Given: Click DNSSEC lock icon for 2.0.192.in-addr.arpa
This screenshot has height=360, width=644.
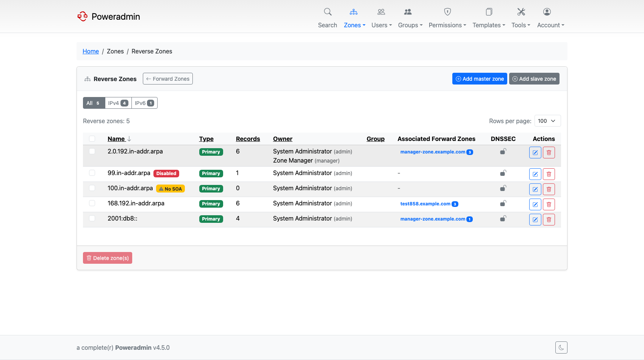Looking at the screenshot, I should [x=503, y=152].
